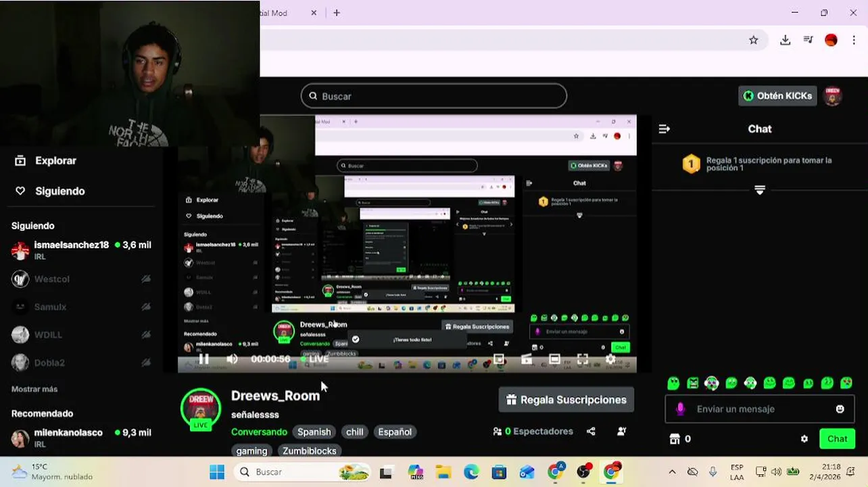The height and width of the screenshot is (487, 868).
Task: Click the follow user icon beside share
Action: [x=621, y=432]
